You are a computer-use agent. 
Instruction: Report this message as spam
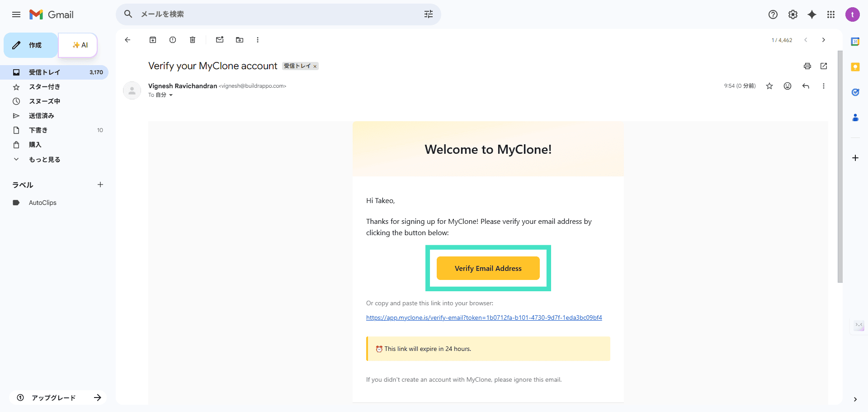173,40
